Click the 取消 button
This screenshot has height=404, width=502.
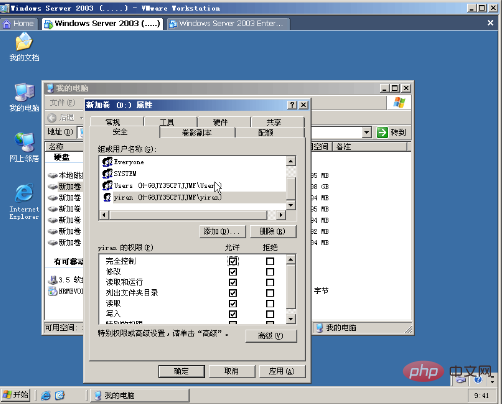point(232,371)
